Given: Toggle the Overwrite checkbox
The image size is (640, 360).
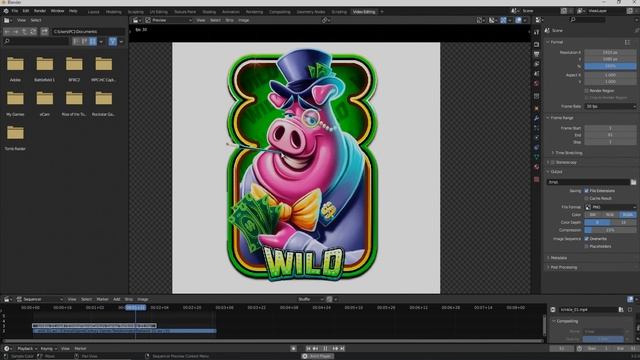Looking at the screenshot, I should coord(587,239).
